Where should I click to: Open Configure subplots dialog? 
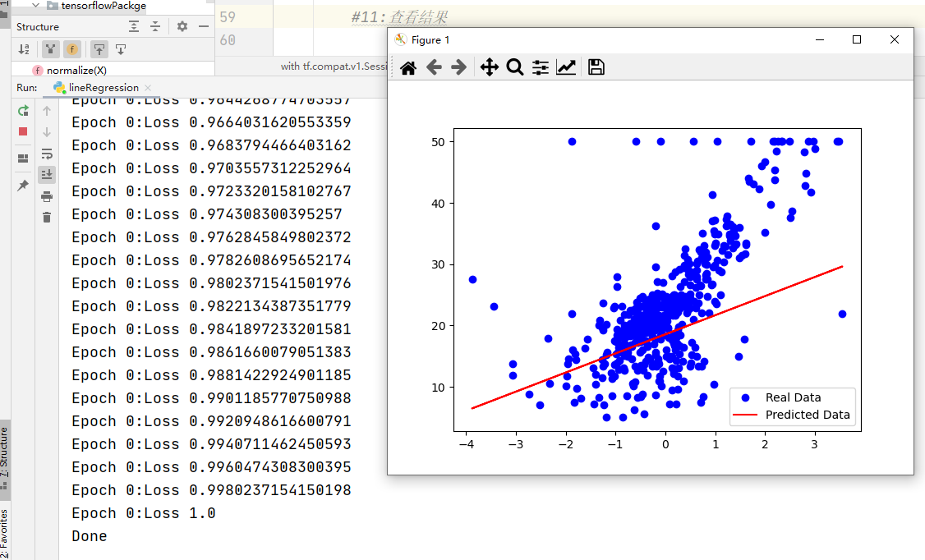tap(541, 67)
